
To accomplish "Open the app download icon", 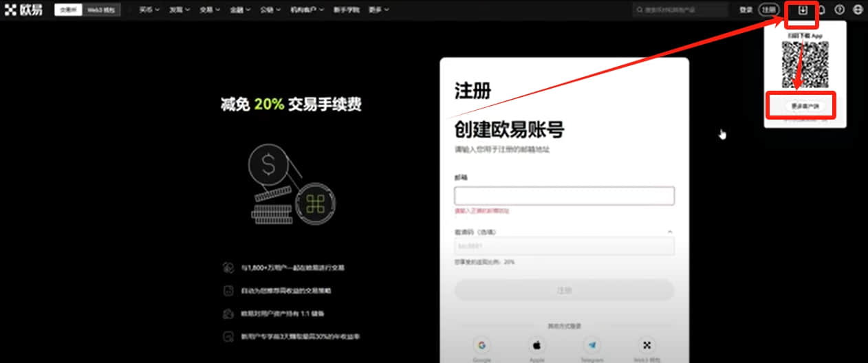I will point(802,10).
